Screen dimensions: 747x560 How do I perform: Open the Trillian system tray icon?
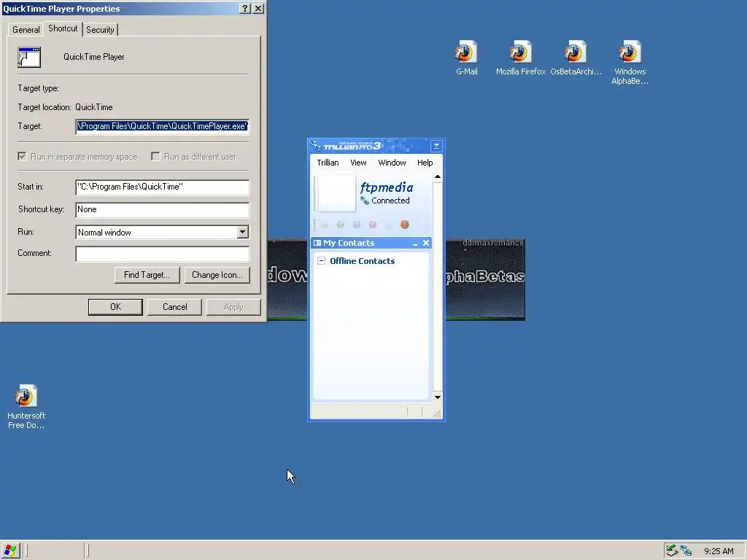[x=686, y=551]
